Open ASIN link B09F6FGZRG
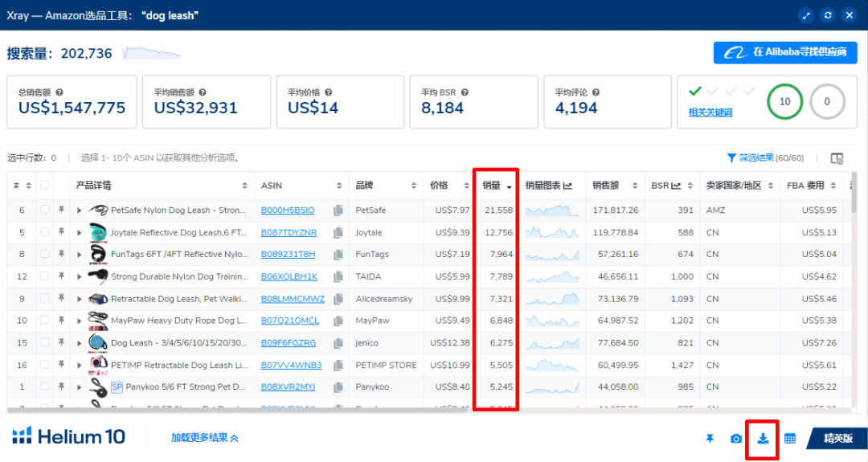The image size is (868, 462). [x=289, y=343]
